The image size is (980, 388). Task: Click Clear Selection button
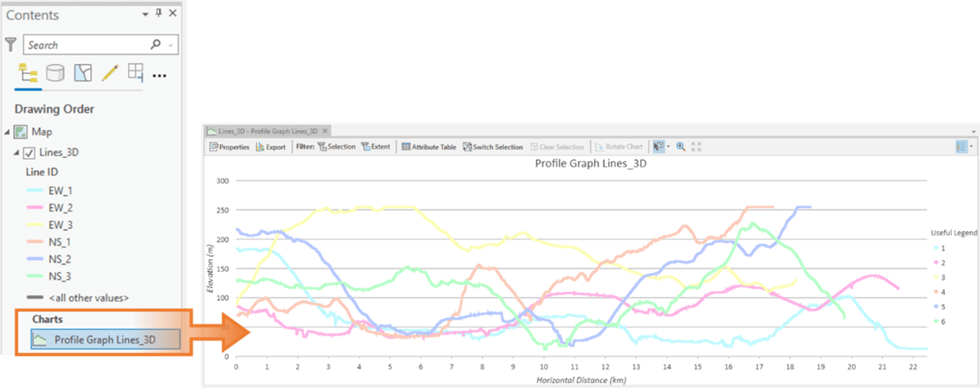[x=557, y=147]
